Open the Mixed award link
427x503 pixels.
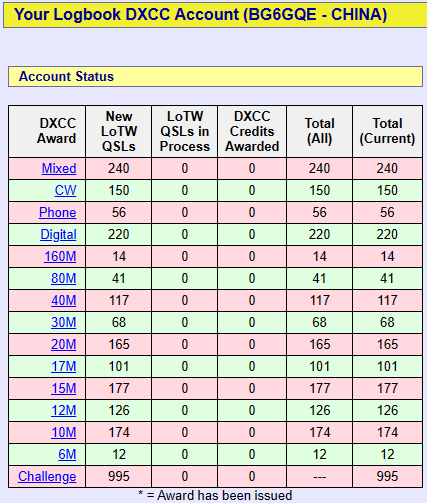click(59, 168)
